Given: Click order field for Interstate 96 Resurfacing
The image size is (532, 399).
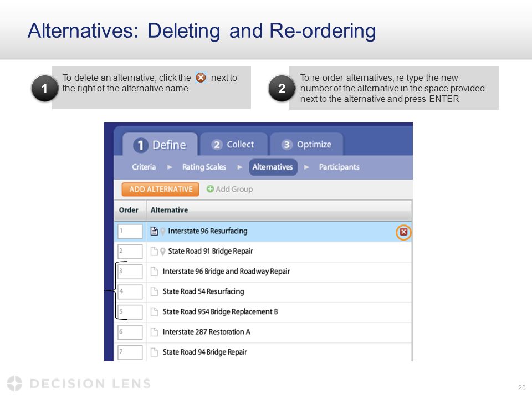Looking at the screenshot, I should (130, 232).
